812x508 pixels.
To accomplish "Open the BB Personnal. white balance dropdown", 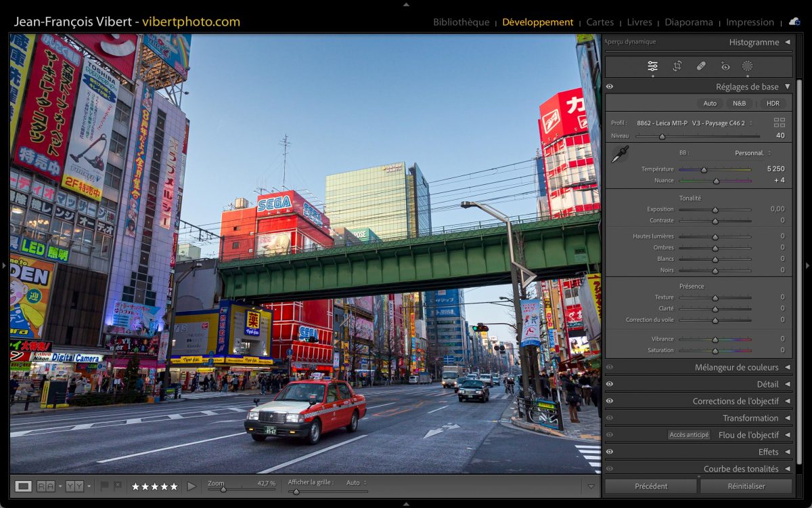I will click(752, 153).
